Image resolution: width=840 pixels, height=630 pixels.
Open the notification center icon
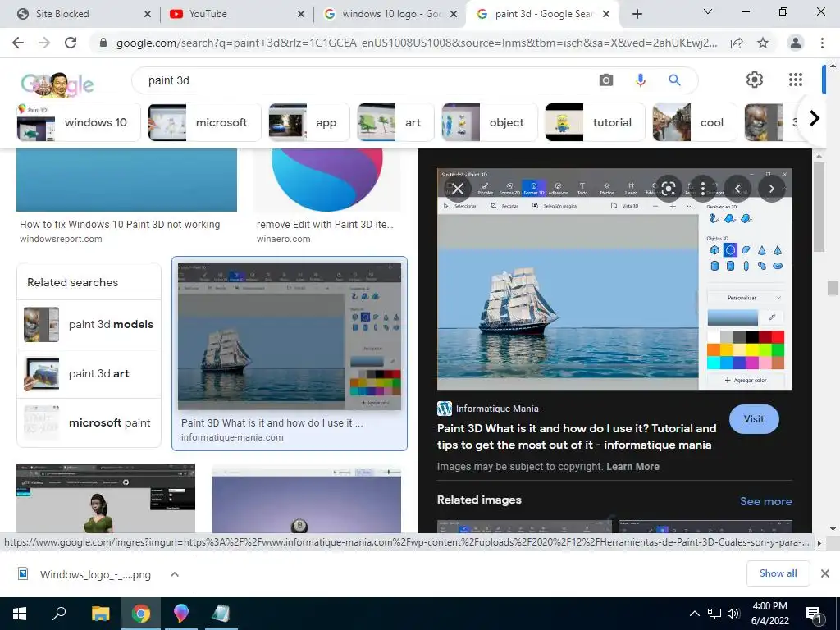pyautogui.click(x=814, y=614)
